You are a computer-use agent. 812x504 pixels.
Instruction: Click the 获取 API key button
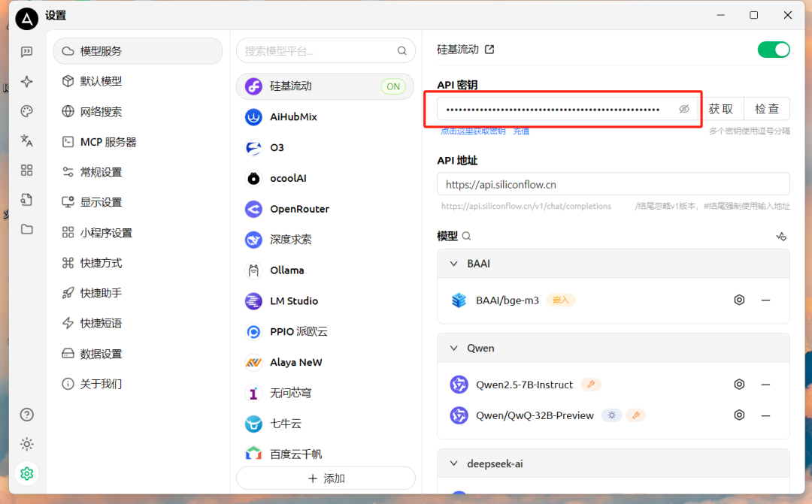(x=721, y=109)
